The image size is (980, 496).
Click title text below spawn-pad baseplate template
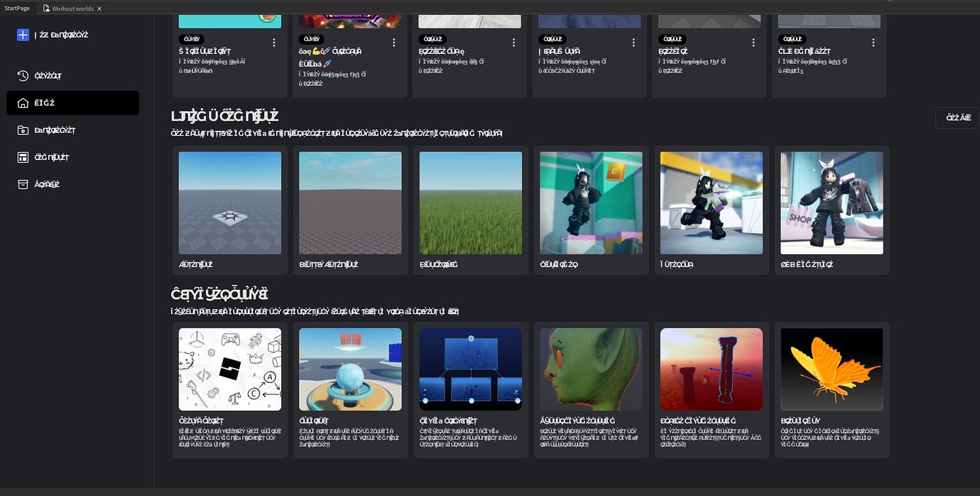tap(196, 264)
